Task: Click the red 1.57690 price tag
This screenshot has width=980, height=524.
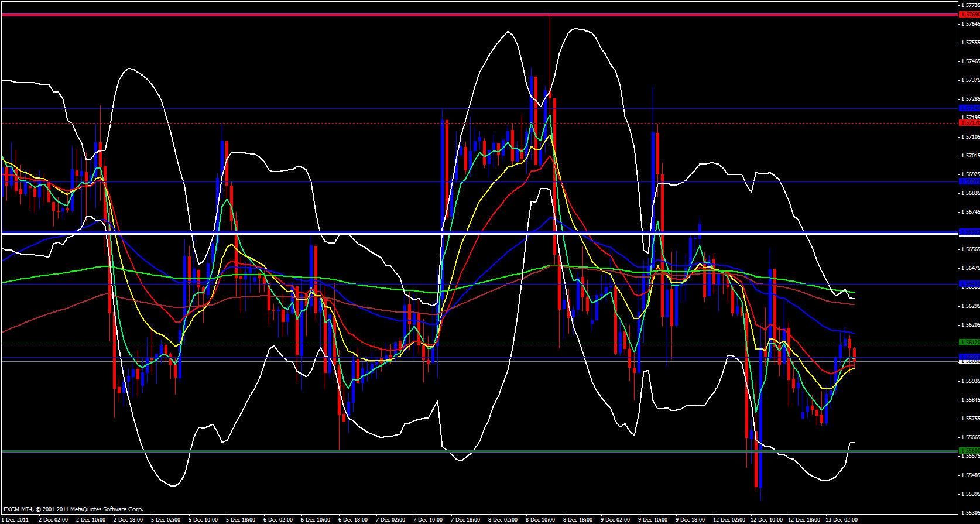Action: 969,15
